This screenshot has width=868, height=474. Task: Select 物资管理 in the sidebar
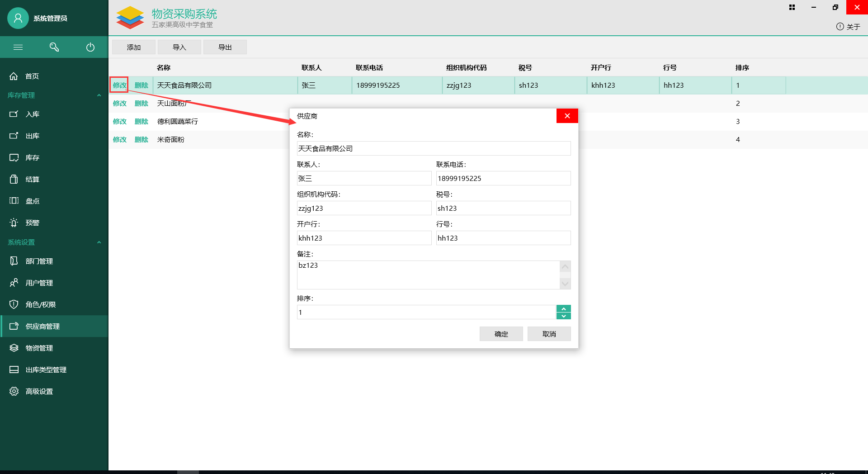click(39, 348)
